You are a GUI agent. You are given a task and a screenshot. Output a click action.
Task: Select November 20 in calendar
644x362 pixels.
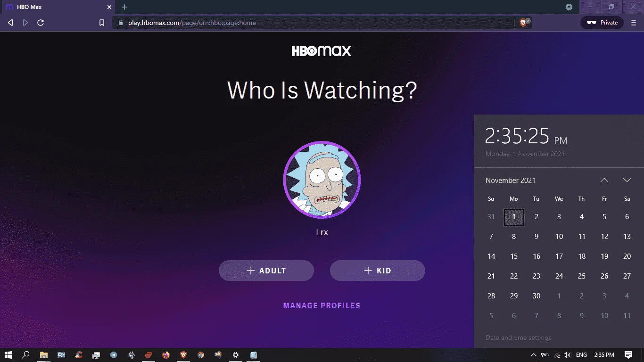coord(627,256)
